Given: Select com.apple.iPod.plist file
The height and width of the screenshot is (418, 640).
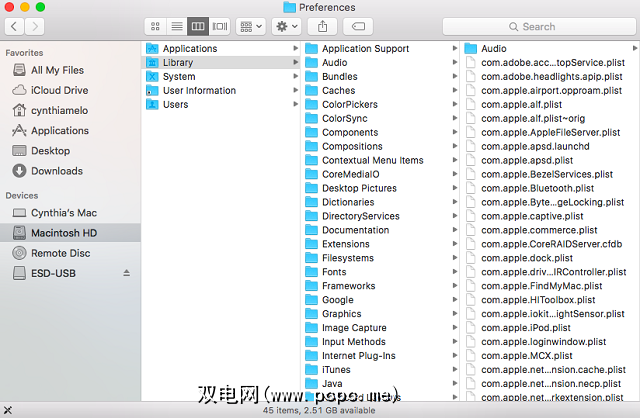Looking at the screenshot, I should click(551, 328).
